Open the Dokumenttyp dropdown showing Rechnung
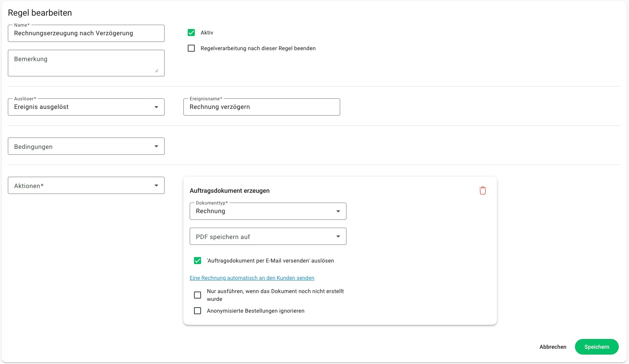This screenshot has width=629, height=364. tap(268, 211)
